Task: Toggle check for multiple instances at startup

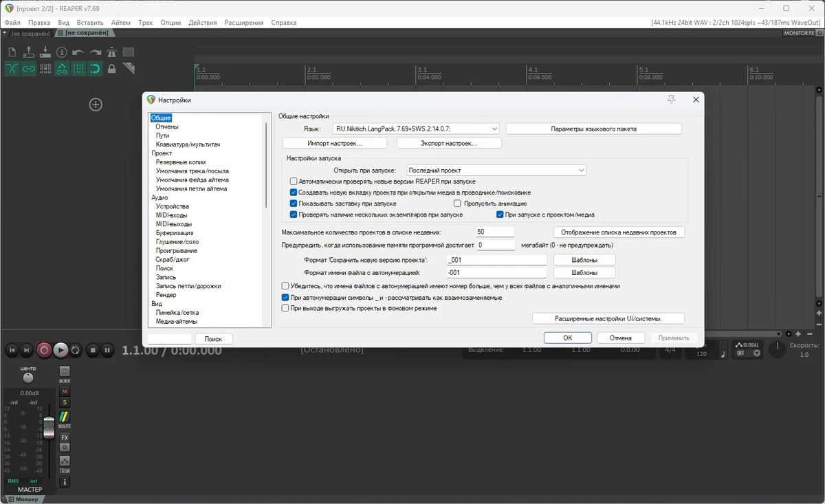Action: coord(294,215)
